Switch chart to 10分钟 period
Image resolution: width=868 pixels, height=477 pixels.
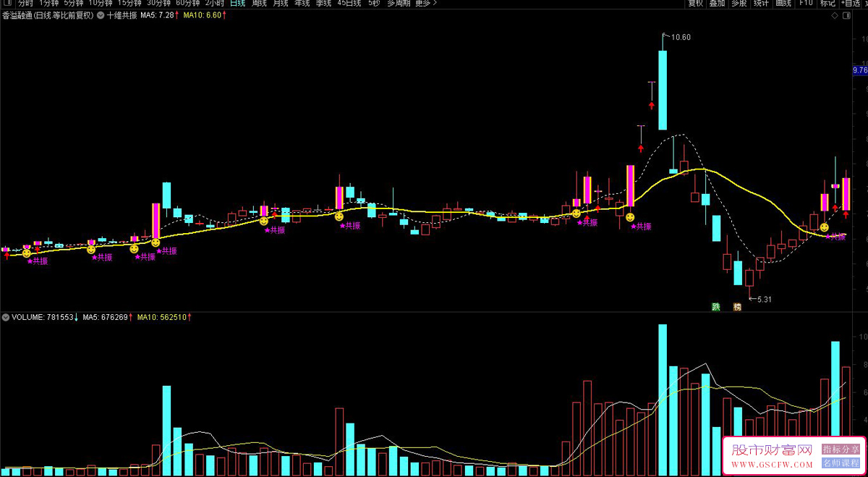[x=101, y=3]
